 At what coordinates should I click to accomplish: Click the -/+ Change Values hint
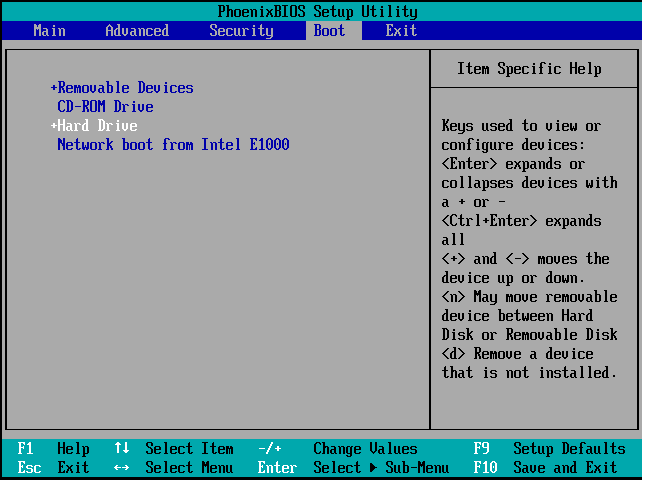[x=337, y=448]
